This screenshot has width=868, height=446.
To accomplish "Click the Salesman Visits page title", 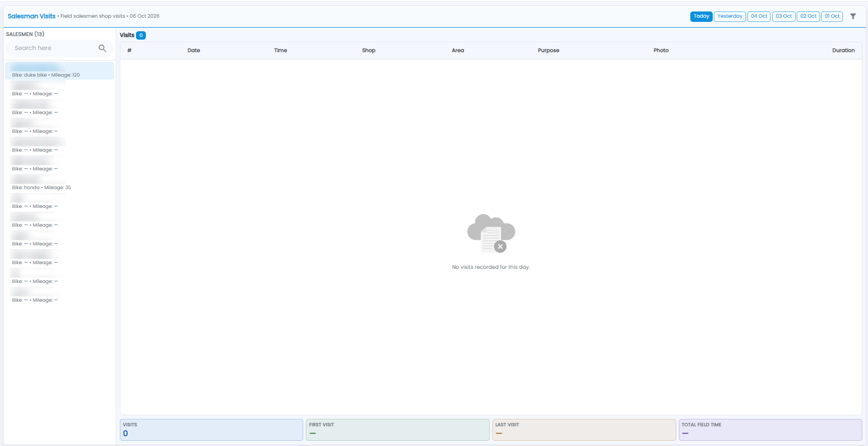I will pos(31,16).
